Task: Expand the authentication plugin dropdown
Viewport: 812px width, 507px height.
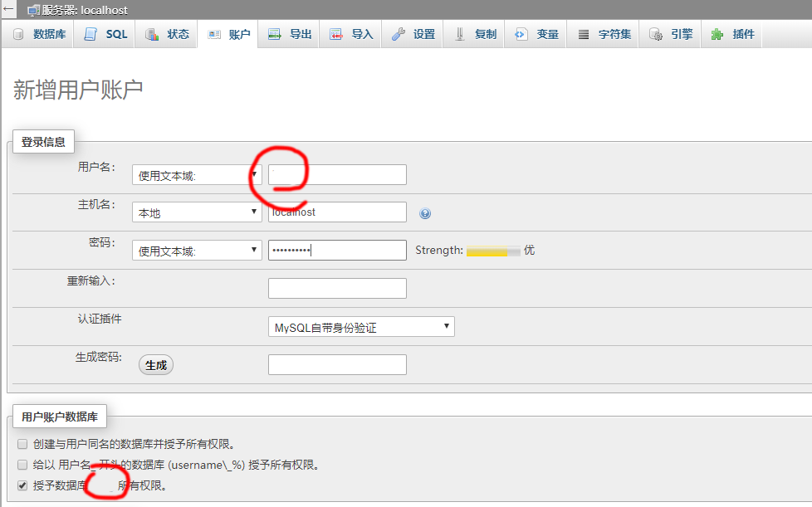Action: pyautogui.click(x=361, y=327)
